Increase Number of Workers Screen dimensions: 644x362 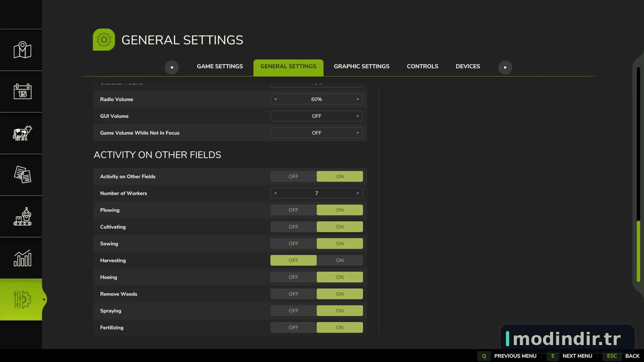point(358,193)
